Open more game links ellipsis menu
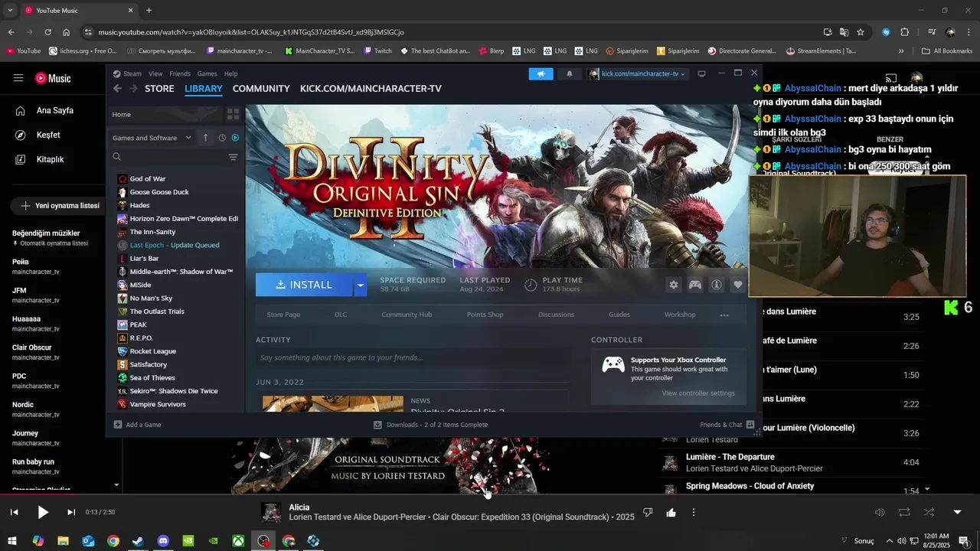 [x=724, y=315]
